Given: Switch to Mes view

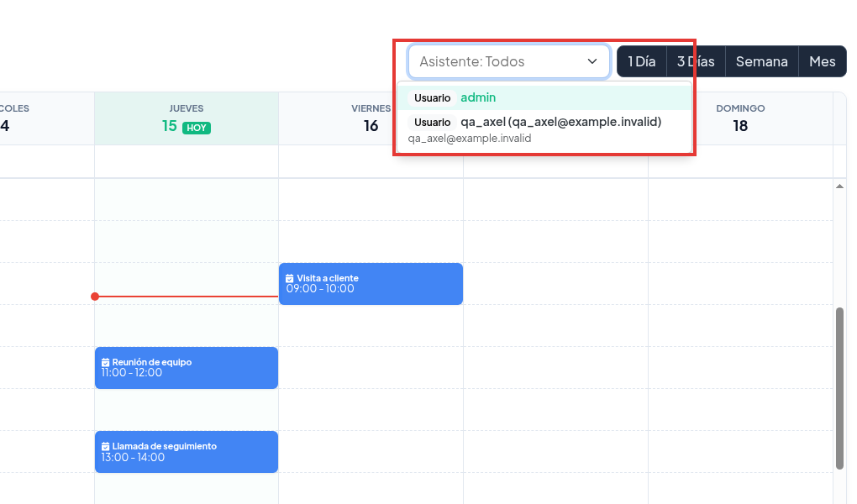Looking at the screenshot, I should pyautogui.click(x=823, y=61).
